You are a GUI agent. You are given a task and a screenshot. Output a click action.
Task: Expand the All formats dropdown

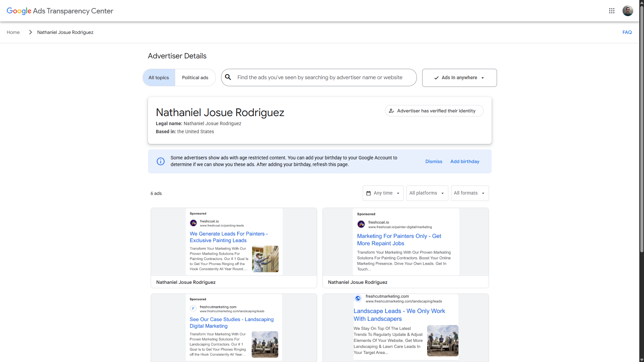tap(469, 193)
